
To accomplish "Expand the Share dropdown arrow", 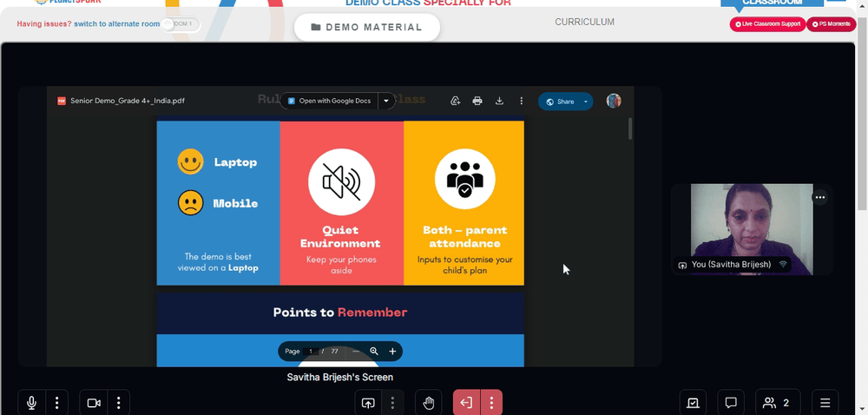I will [586, 102].
